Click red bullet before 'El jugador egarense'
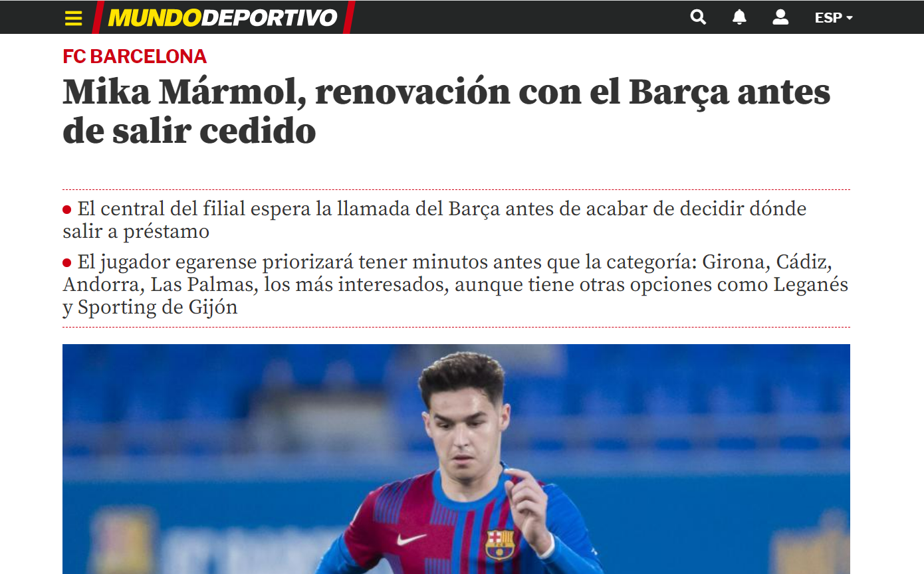The width and height of the screenshot is (924, 574). point(67,263)
